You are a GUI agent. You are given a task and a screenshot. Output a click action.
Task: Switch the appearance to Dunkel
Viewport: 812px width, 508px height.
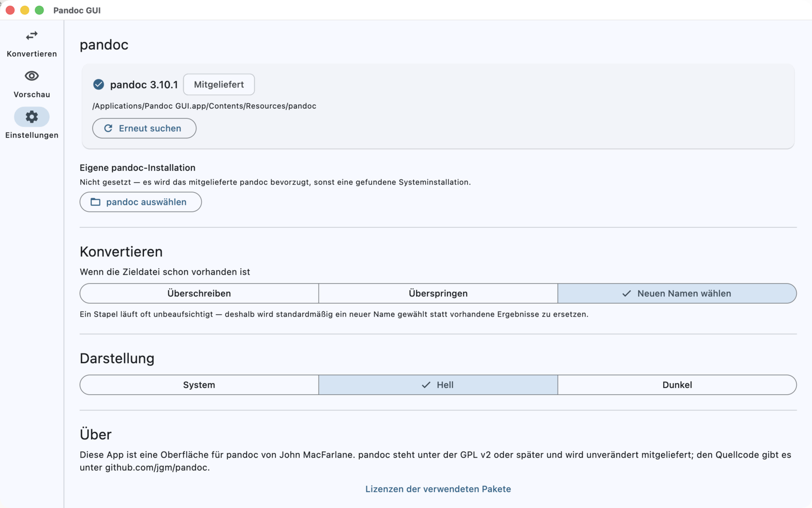[677, 385]
